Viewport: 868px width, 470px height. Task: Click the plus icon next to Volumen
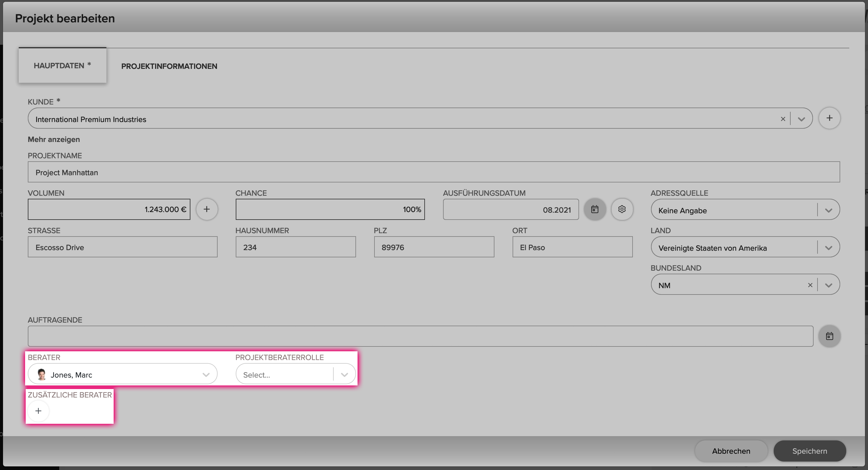pyautogui.click(x=206, y=209)
